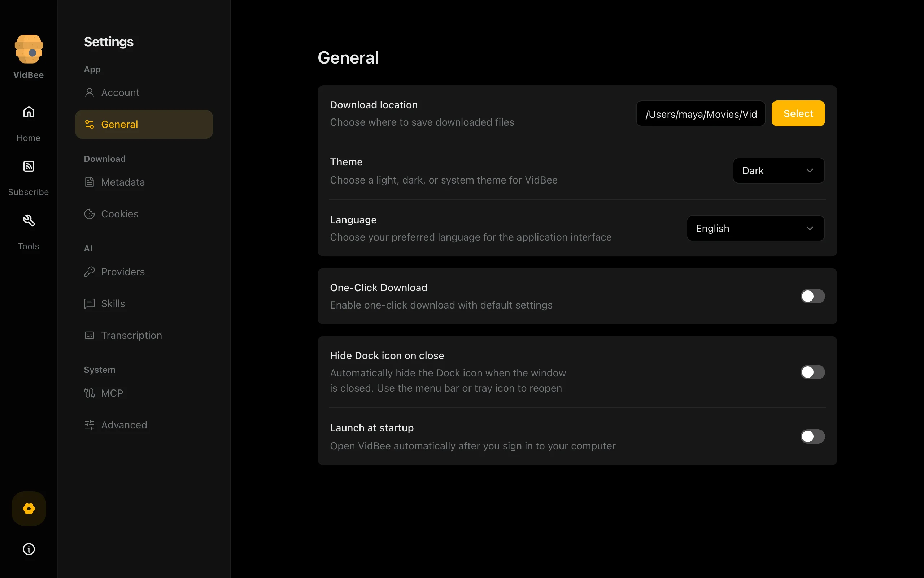Click the Advanced sliders icon

pyautogui.click(x=90, y=425)
